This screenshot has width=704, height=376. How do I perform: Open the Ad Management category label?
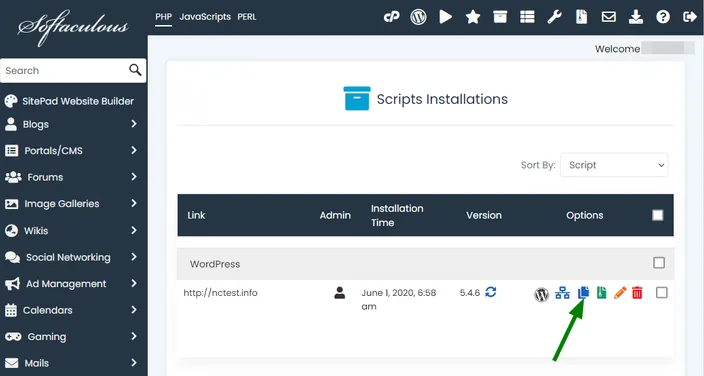[66, 284]
